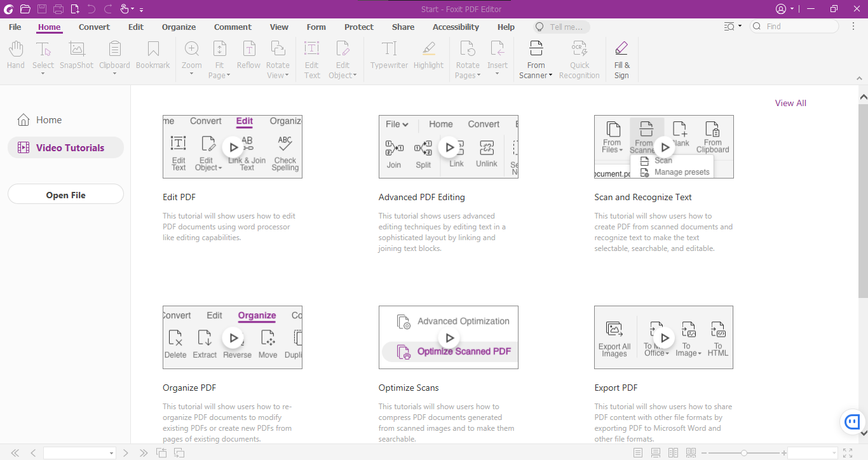Open the From Scanner dropdown

click(x=550, y=76)
